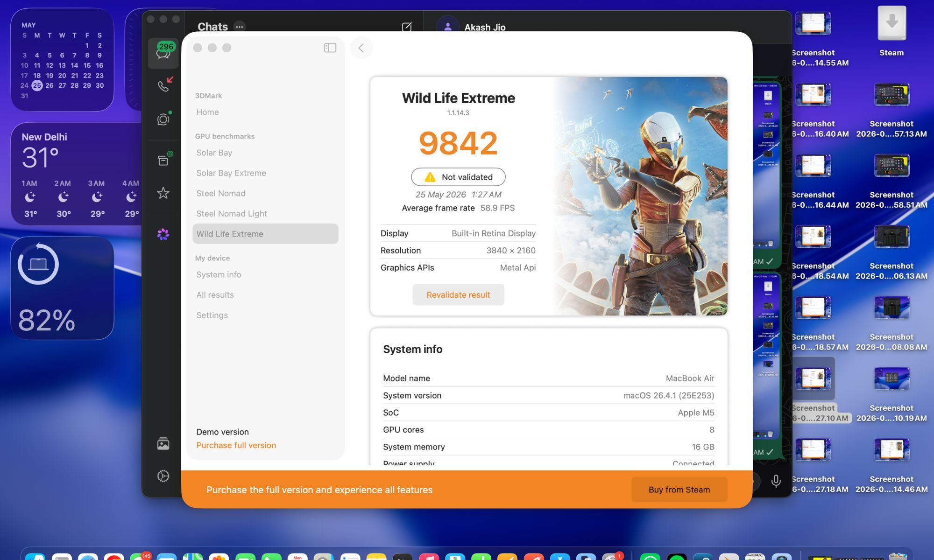
Task: Click the 3840 × 2160 resolution value
Action: click(x=511, y=251)
